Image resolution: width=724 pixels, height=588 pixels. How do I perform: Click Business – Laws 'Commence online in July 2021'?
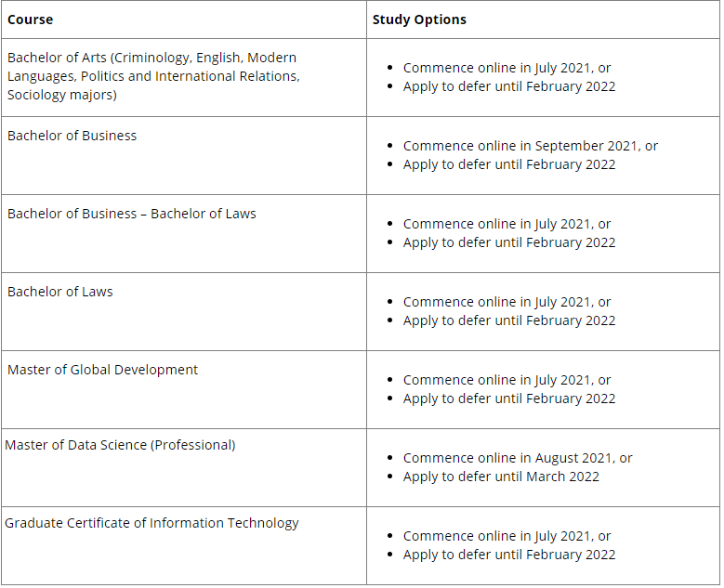(x=507, y=224)
